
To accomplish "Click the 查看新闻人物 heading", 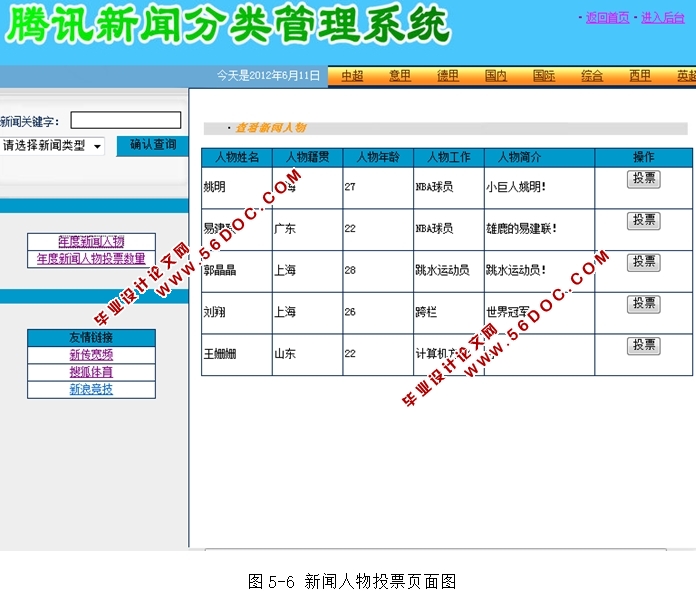I will [271, 128].
